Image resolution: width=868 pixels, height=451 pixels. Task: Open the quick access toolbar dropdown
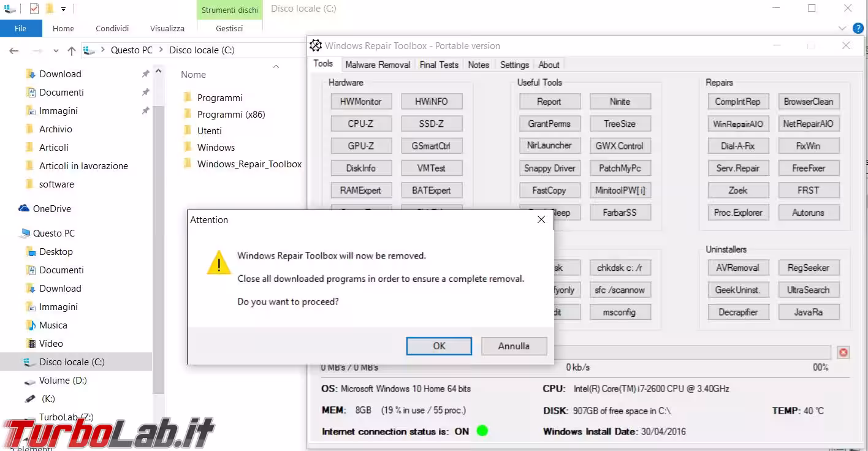(63, 9)
